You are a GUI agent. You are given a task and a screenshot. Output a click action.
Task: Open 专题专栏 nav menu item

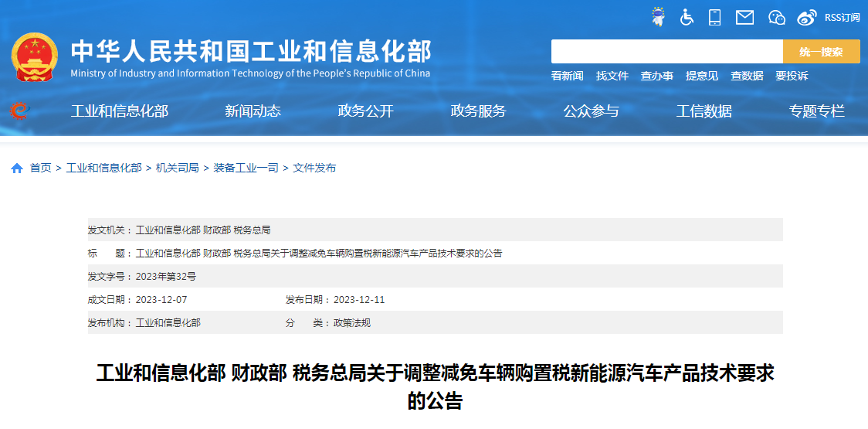pyautogui.click(x=816, y=111)
